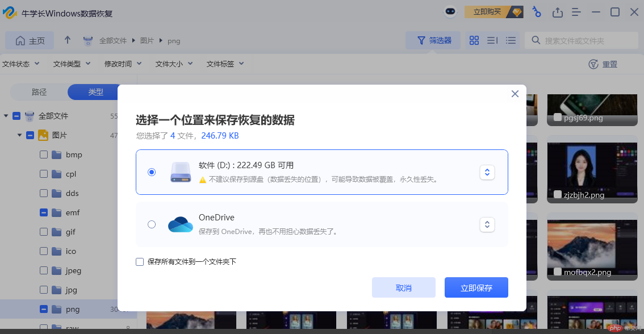Viewport: 644px width, 334px height.
Task: Check the gif folder checkbox
Action: [44, 232]
